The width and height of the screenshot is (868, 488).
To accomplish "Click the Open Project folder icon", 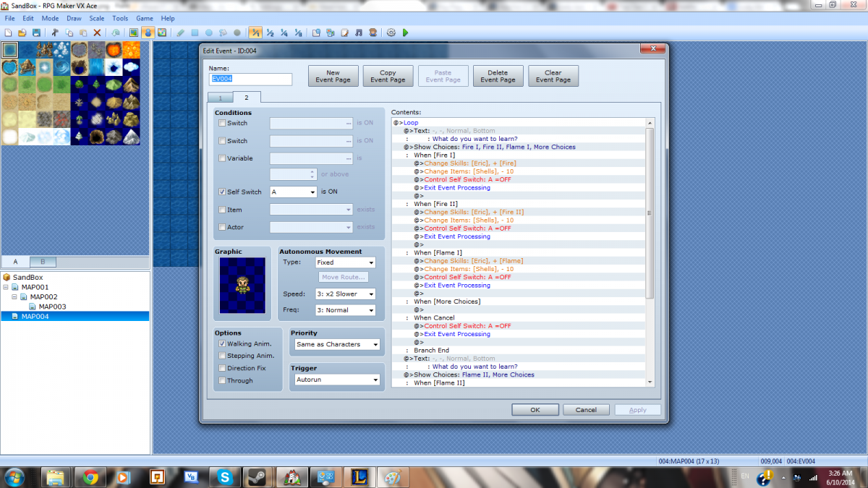I will pyautogui.click(x=22, y=33).
